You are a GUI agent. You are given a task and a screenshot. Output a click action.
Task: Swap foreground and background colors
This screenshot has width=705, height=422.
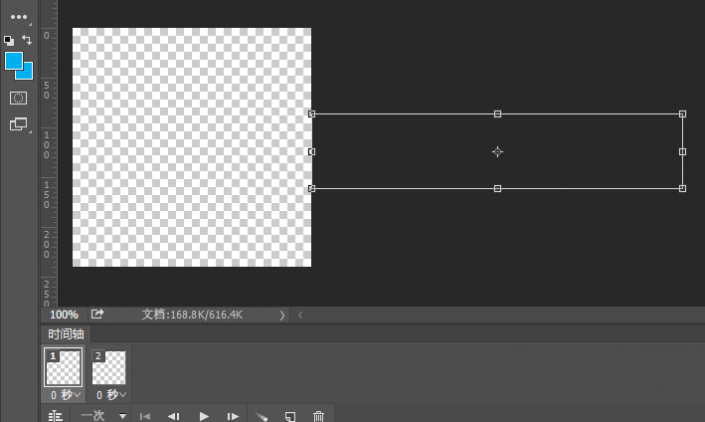[x=27, y=40]
